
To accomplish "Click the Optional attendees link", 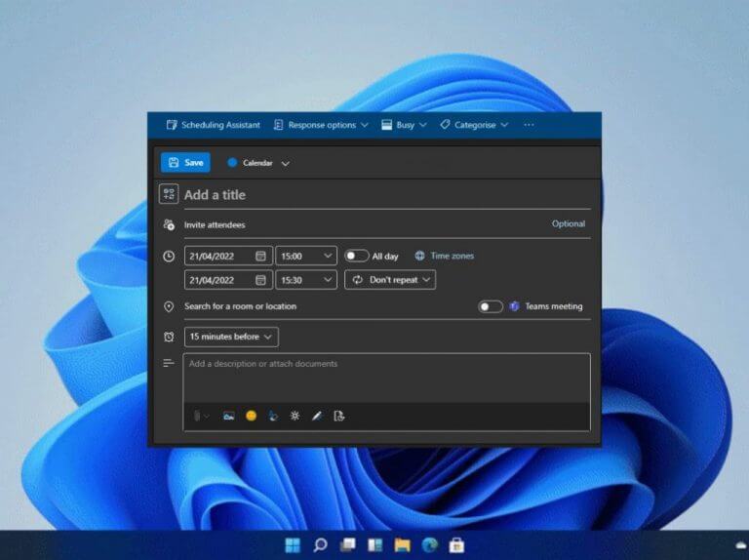I will (x=568, y=223).
